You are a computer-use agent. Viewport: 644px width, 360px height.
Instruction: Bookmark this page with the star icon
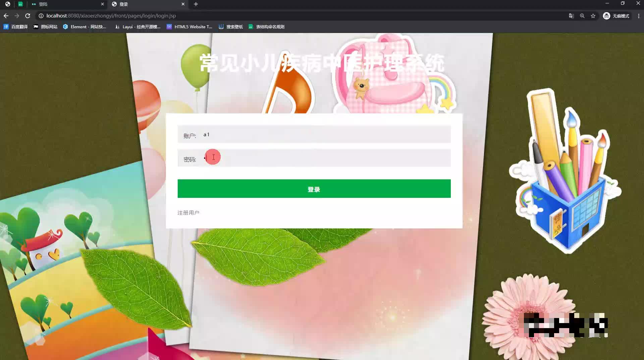click(x=593, y=16)
